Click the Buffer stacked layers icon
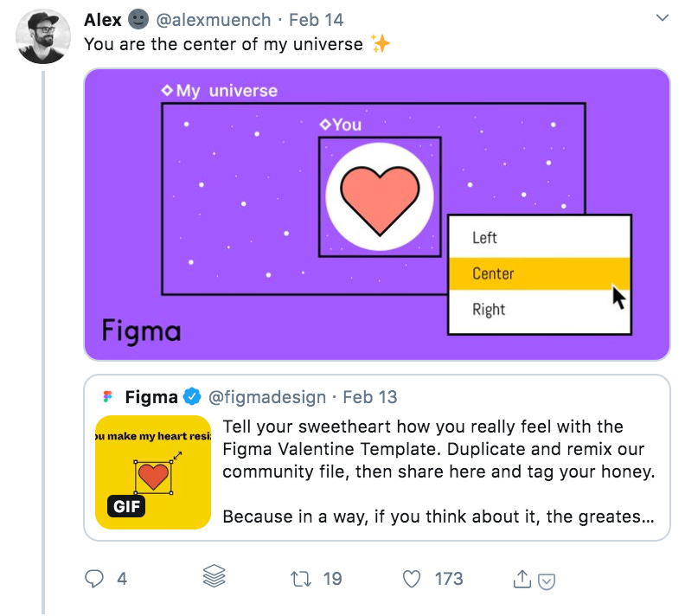685x616 pixels. pos(214,578)
